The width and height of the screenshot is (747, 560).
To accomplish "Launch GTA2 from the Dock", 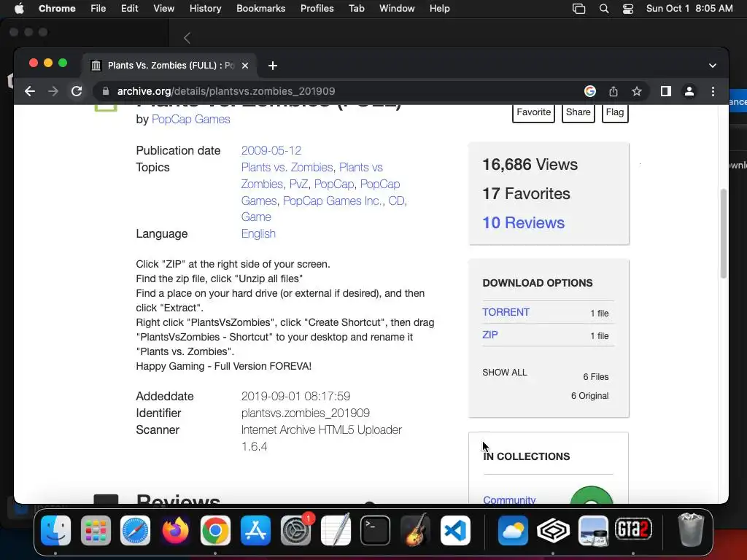I will point(633,529).
